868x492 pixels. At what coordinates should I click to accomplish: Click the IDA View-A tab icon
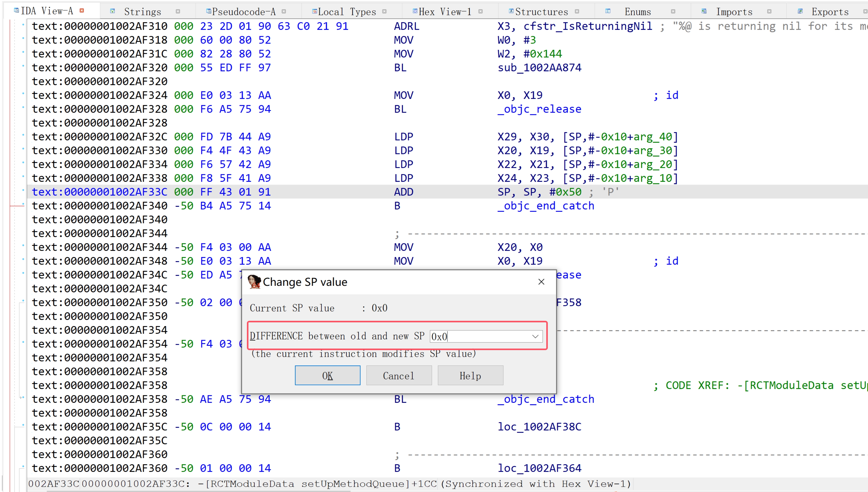point(16,11)
